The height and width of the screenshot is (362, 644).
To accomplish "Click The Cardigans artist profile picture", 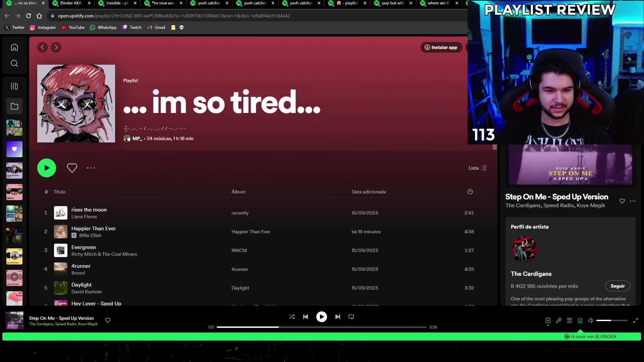I will 524,249.
